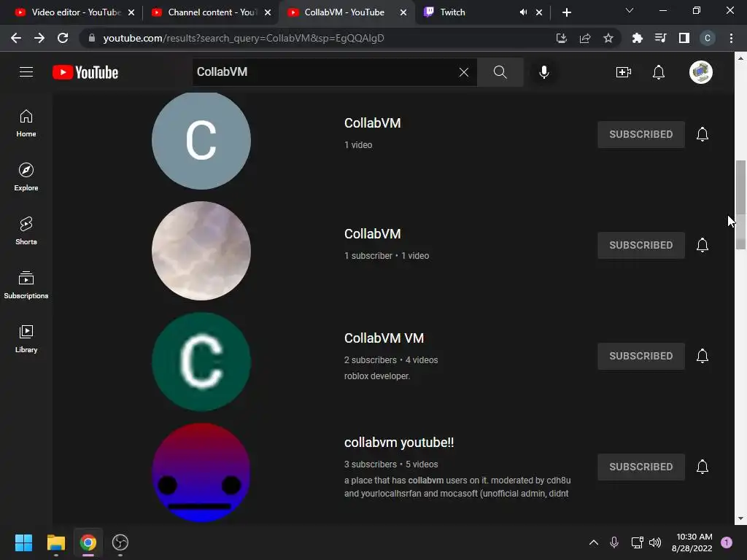Toggle notification bell for collabvm youtube!!

click(x=703, y=467)
